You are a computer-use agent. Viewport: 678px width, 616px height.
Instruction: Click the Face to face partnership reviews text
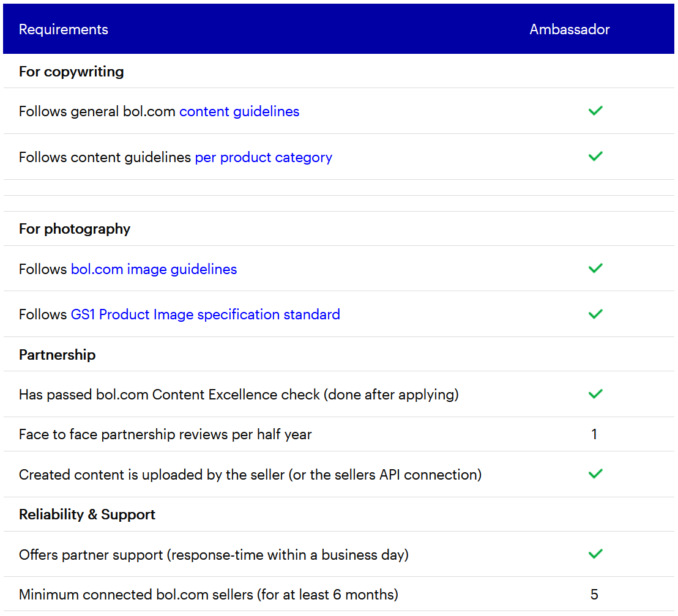coord(165,434)
